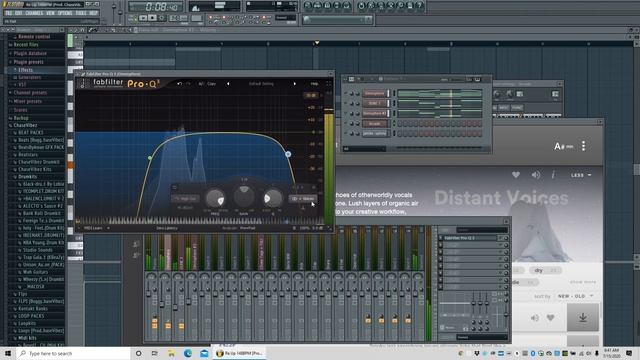Viewport: 640px width, 360px height.
Task: Open the TOOLS menu in FL Studio
Action: [x=81, y=13]
